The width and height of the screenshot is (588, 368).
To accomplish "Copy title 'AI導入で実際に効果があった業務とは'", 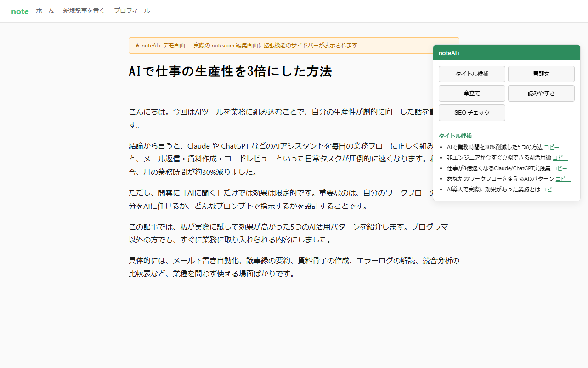I will click(549, 190).
